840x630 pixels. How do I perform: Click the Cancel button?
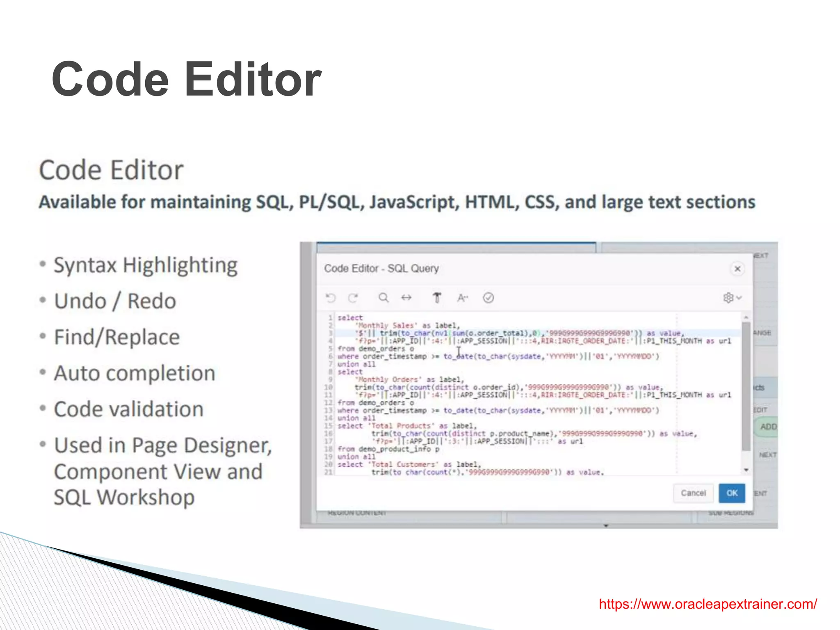coord(693,493)
